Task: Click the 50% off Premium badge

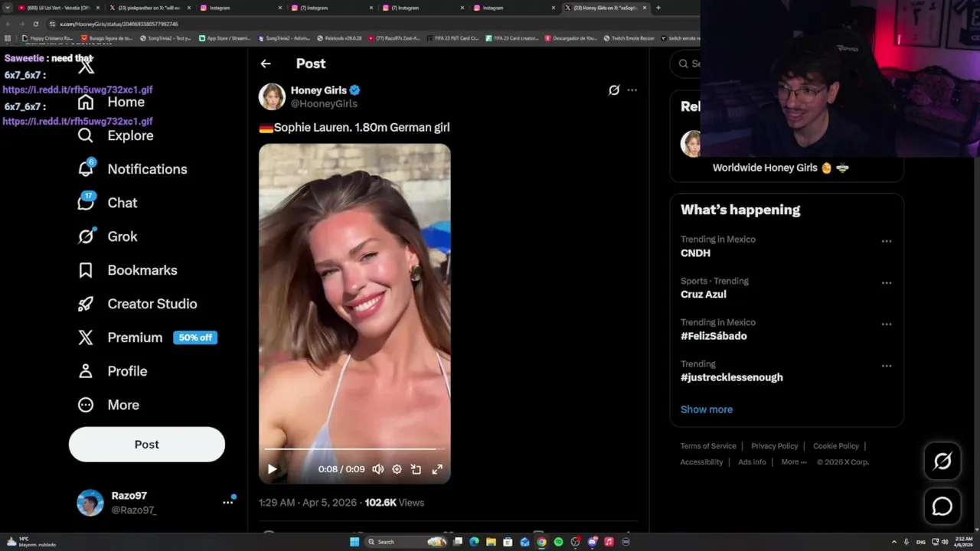Action: click(x=195, y=337)
